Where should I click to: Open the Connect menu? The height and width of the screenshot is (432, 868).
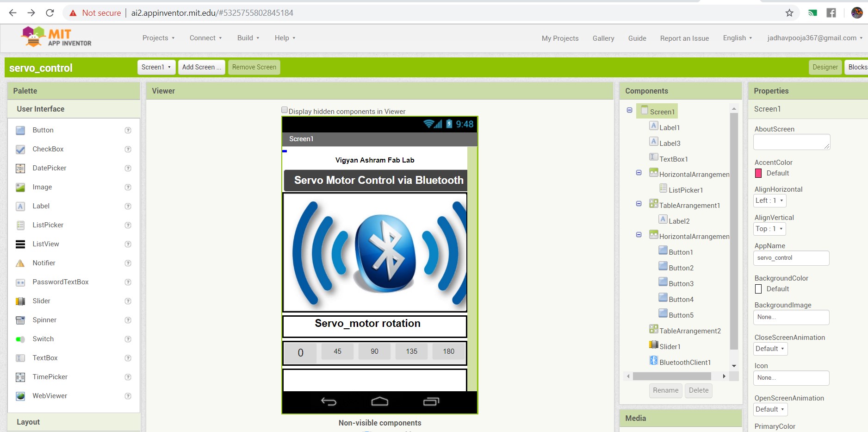205,38
